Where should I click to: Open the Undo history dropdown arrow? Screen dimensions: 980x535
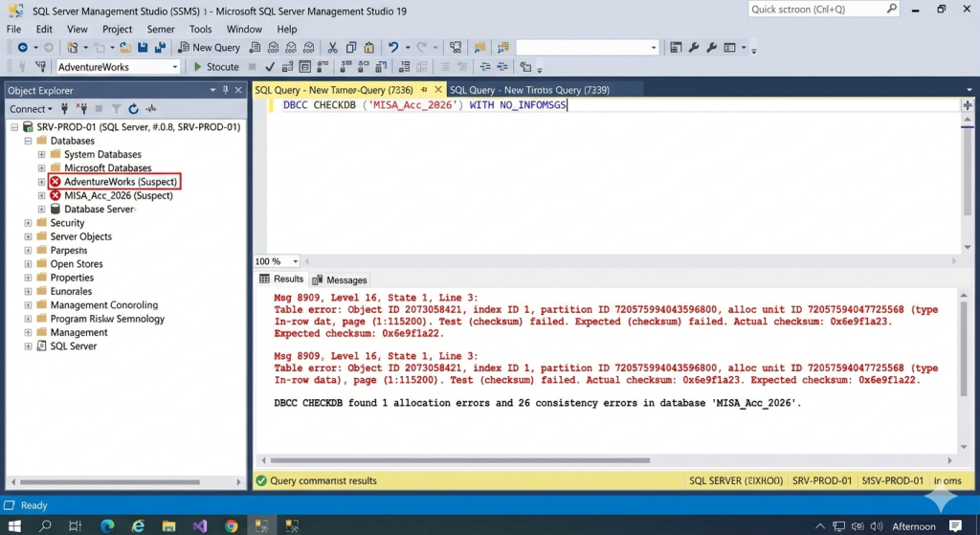[408, 48]
